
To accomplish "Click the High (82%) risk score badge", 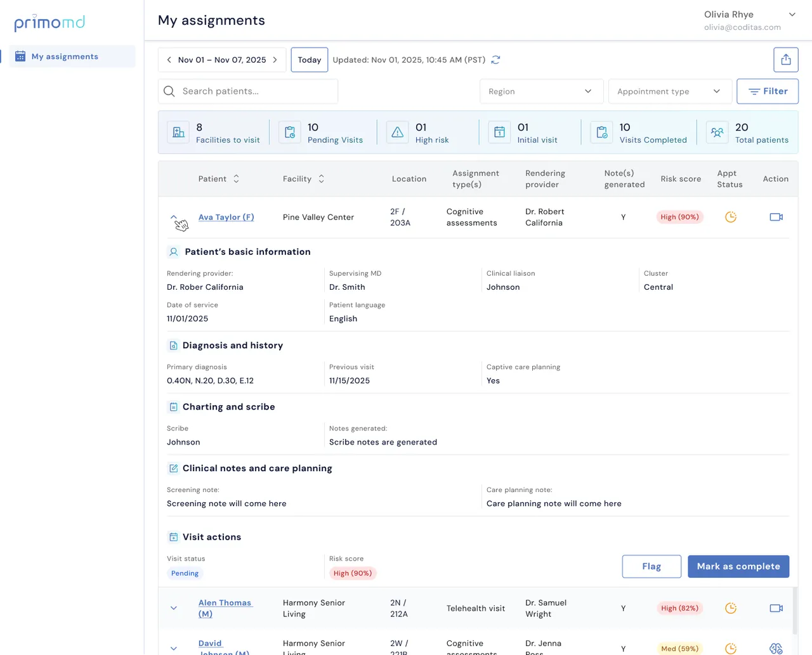I will coord(679,608).
